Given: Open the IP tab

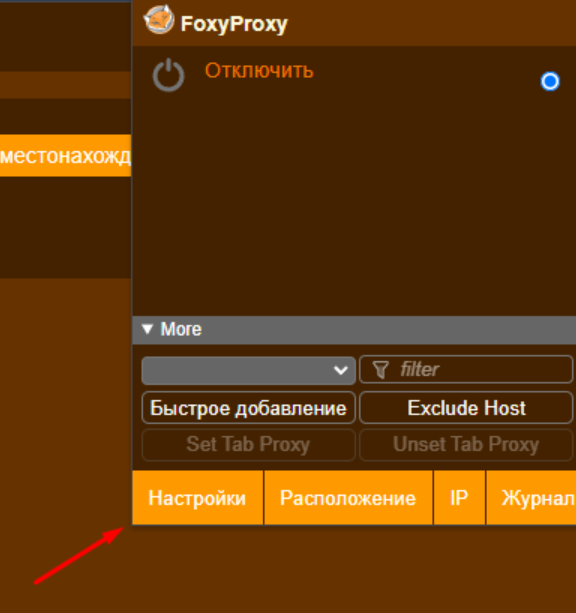Looking at the screenshot, I should [x=459, y=498].
